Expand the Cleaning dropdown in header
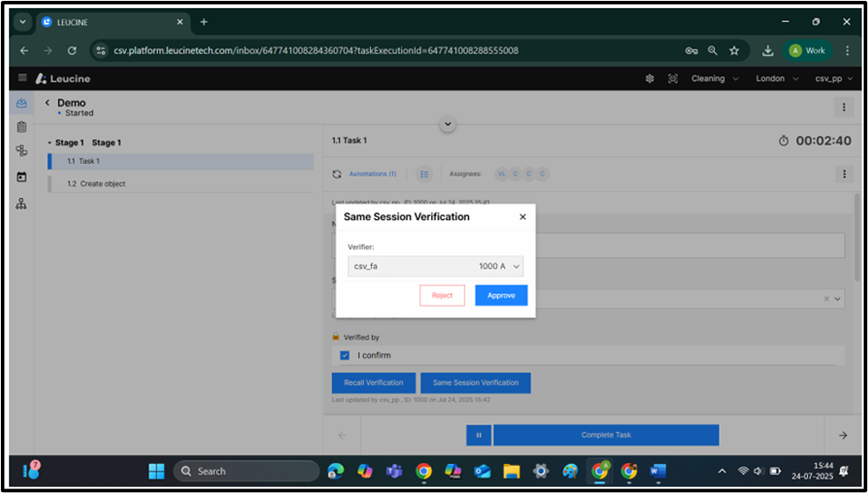The height and width of the screenshot is (493, 868). (x=714, y=78)
